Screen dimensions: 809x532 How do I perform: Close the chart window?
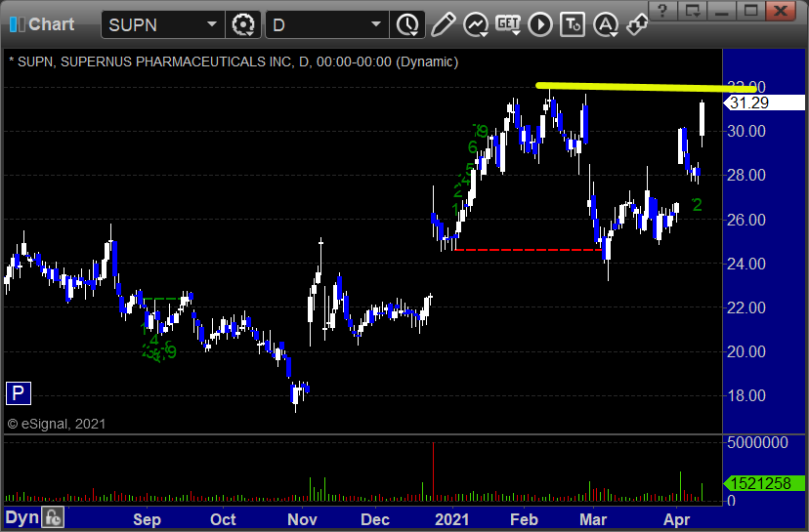(x=781, y=11)
